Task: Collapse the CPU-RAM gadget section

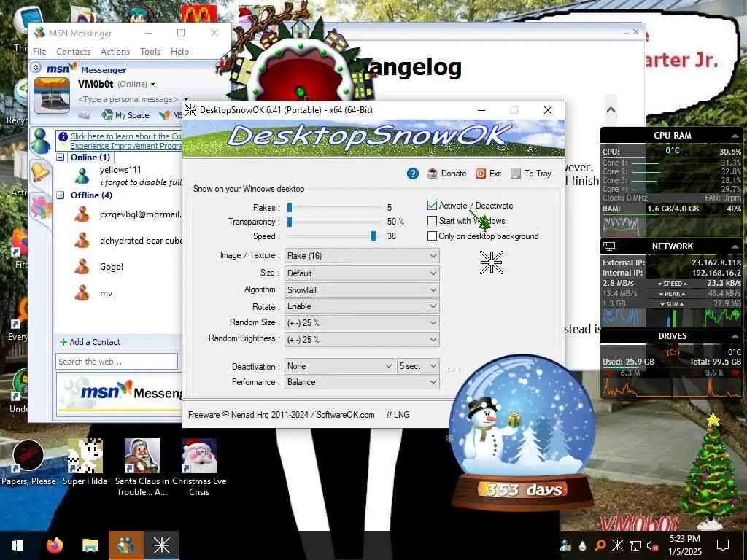Action: point(735,136)
